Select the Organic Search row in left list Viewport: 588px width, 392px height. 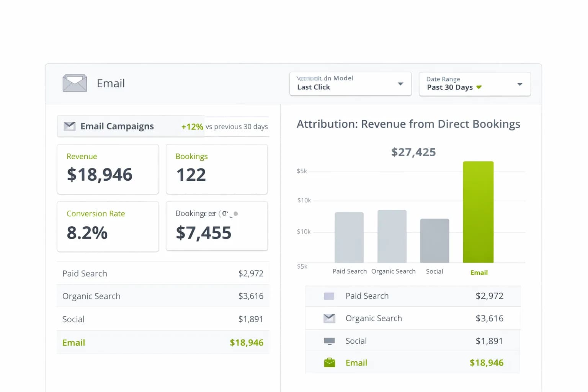tap(163, 296)
